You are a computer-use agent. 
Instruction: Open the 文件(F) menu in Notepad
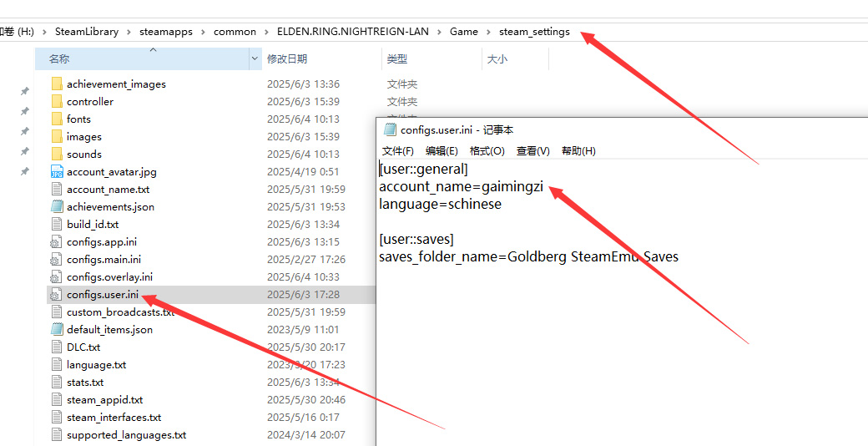[398, 151]
